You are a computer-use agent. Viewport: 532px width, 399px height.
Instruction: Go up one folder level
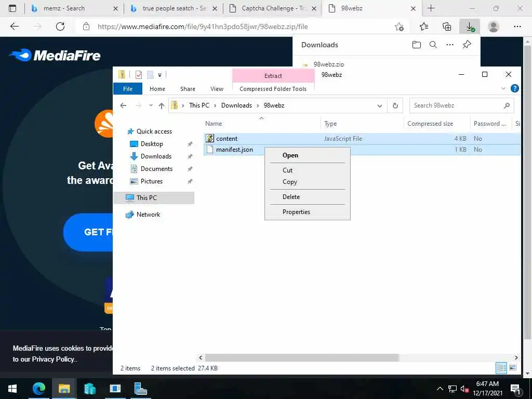[162, 105]
